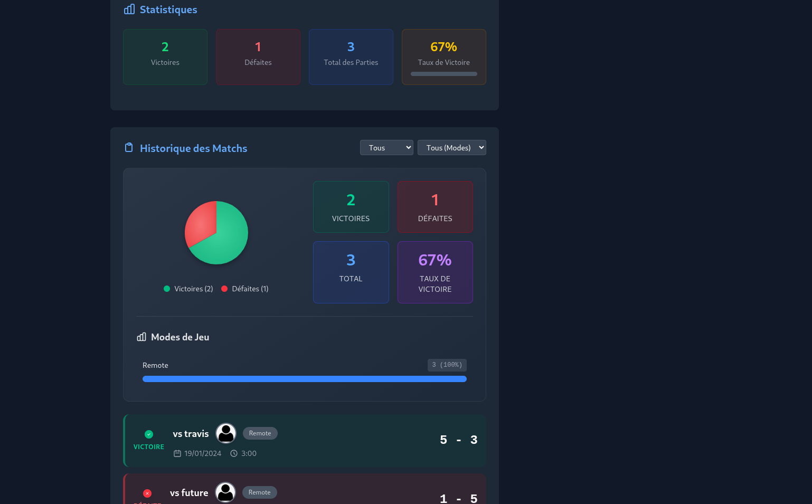Click the Historique des Matchs clipboard icon
The width and height of the screenshot is (812, 504).
point(129,147)
